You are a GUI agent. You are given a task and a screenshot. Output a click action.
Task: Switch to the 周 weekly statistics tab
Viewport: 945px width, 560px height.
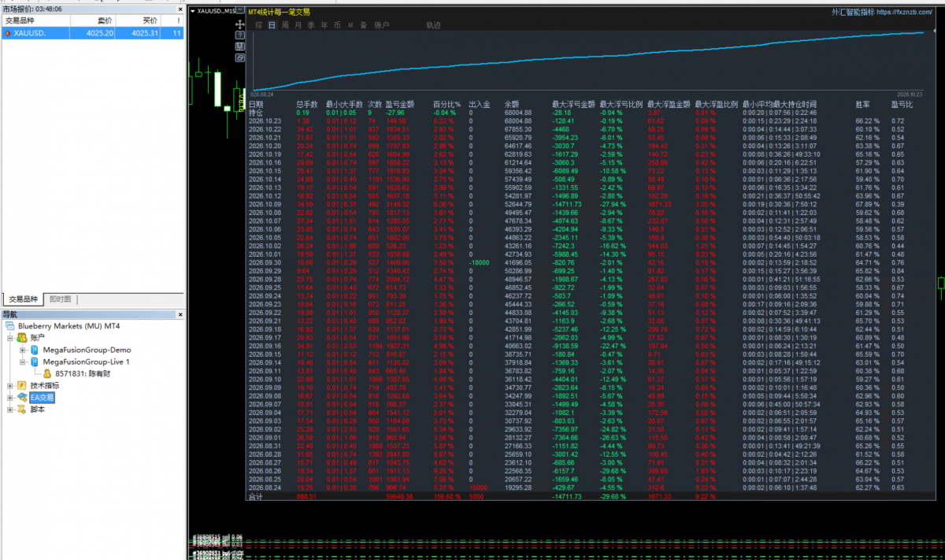284,25
